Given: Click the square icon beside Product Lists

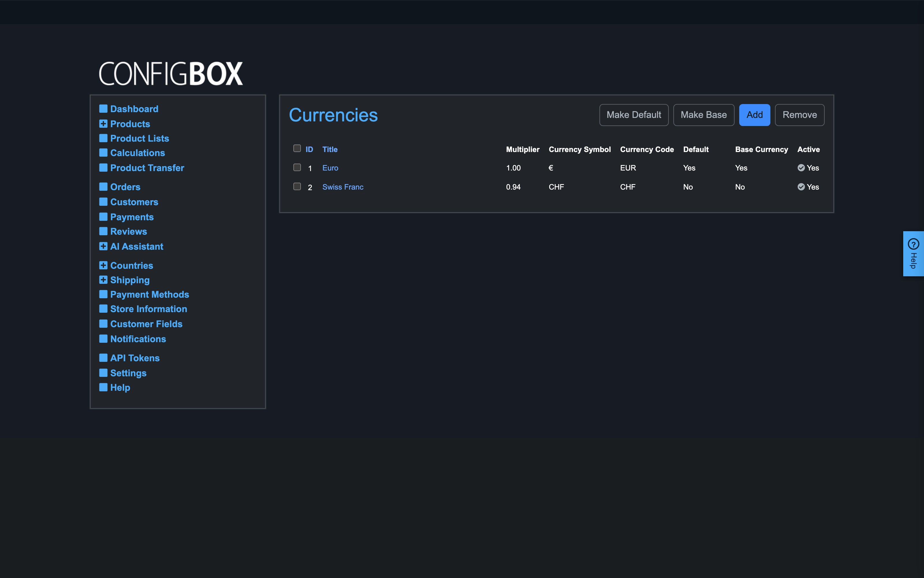Looking at the screenshot, I should click(x=103, y=138).
